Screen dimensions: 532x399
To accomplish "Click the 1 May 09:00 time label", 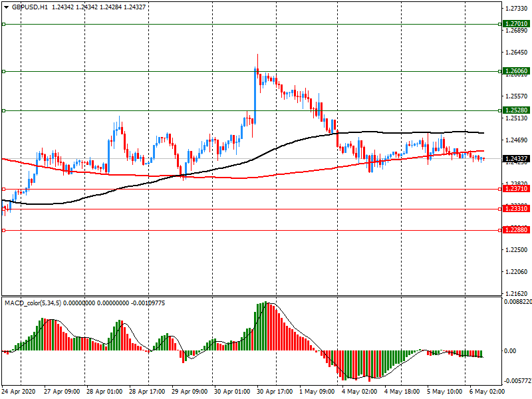I will tap(317, 392).
